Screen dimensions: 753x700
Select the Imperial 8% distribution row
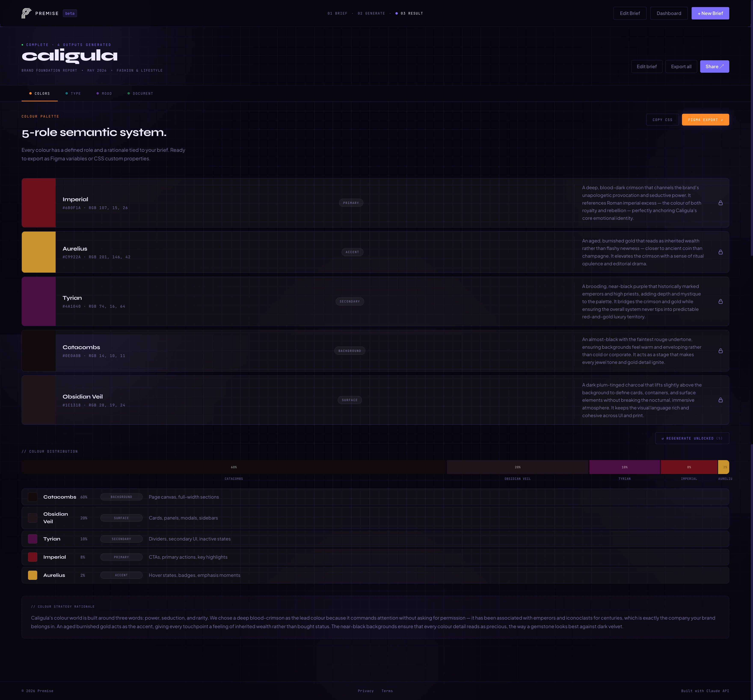tap(375, 557)
